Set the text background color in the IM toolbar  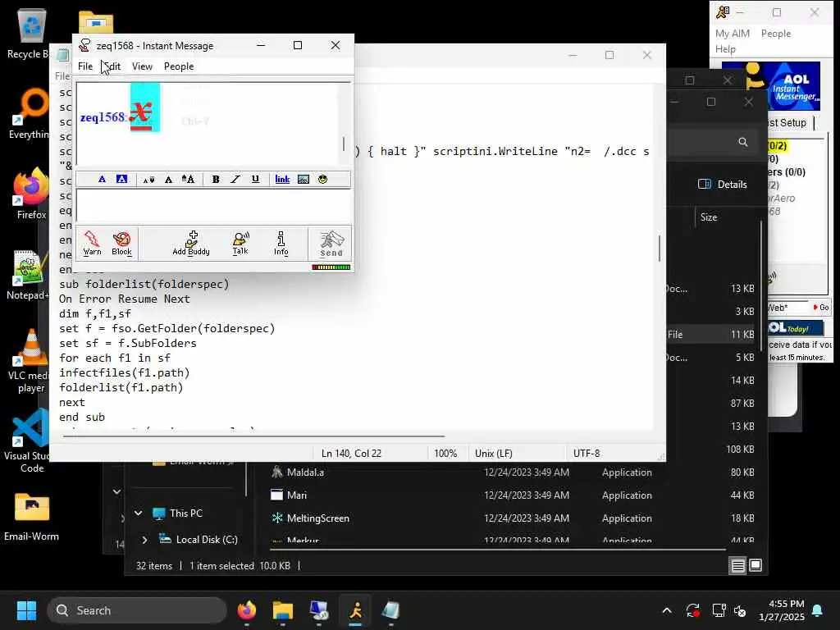click(x=121, y=179)
